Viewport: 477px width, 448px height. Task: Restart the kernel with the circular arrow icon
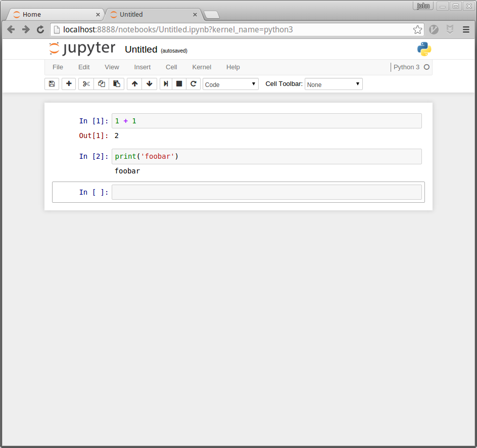tap(193, 84)
